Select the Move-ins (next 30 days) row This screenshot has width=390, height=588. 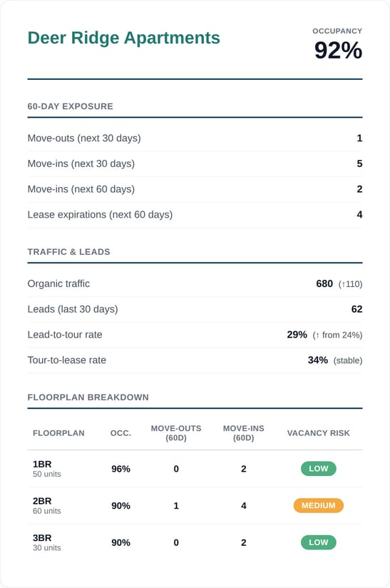click(195, 164)
